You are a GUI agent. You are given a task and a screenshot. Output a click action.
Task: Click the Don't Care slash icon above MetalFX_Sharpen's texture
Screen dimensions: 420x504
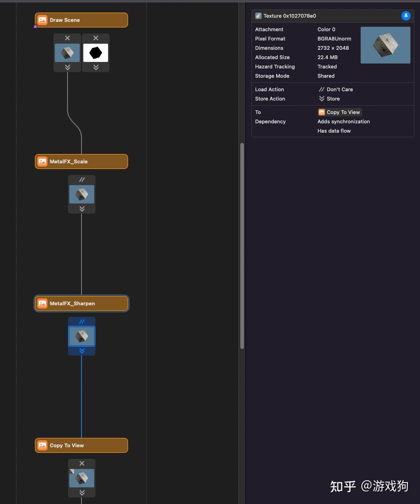tap(81, 321)
